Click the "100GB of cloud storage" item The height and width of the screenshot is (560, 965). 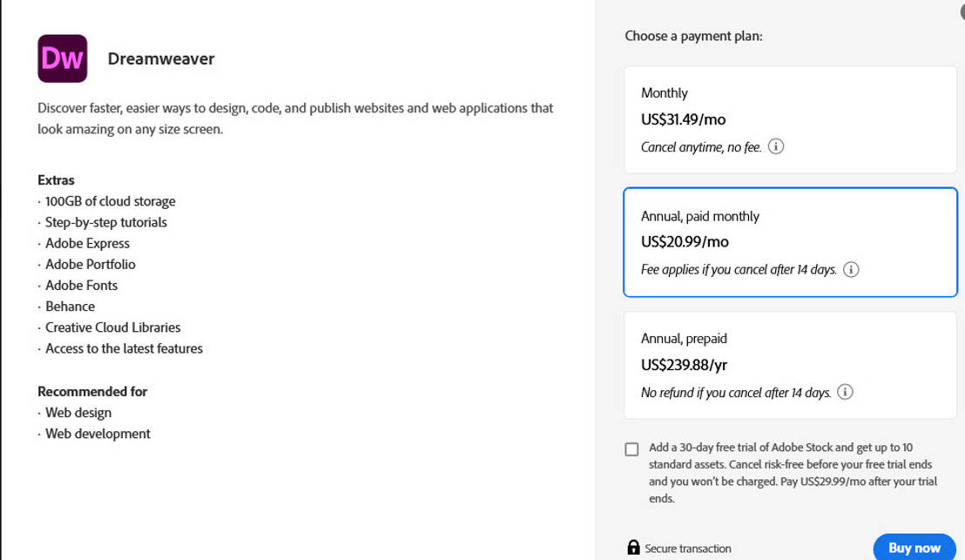(111, 201)
